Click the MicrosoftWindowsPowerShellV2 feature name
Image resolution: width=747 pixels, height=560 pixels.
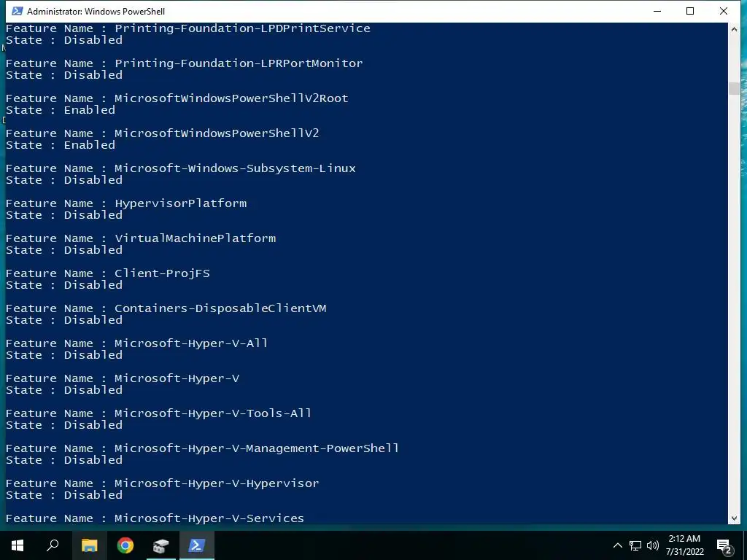coord(217,133)
